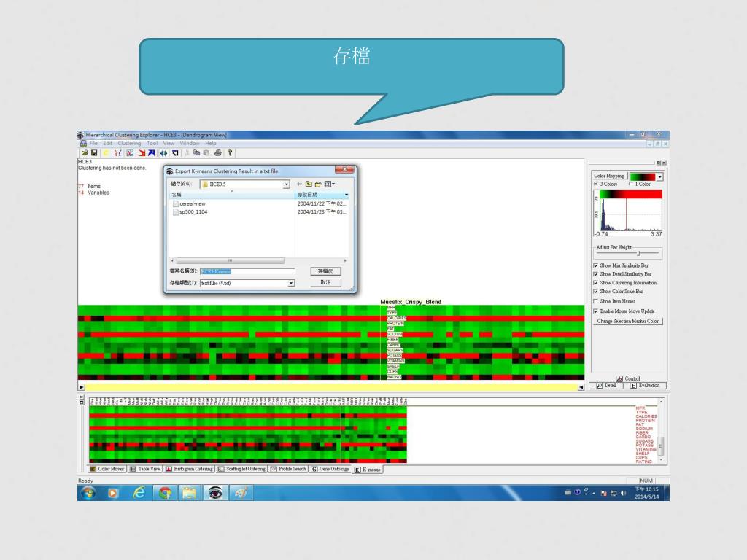Image resolution: width=747 pixels, height=560 pixels.
Task: Open the Tool menu
Action: point(152,144)
